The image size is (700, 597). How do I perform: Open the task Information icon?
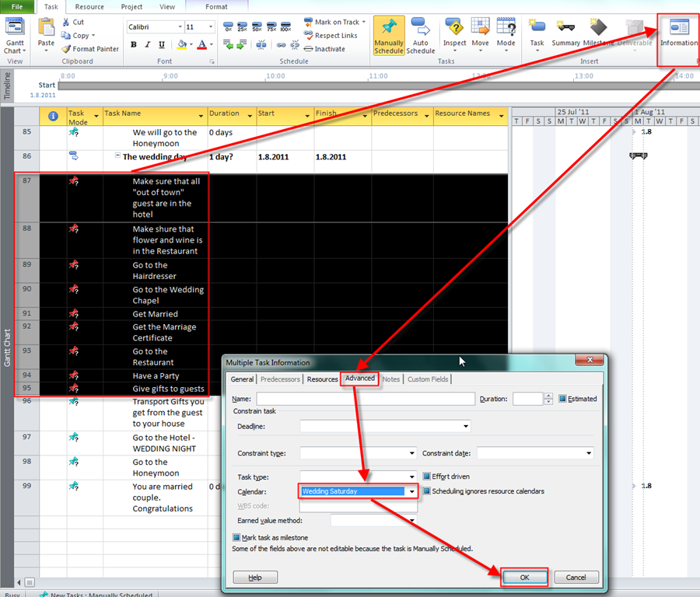(679, 29)
